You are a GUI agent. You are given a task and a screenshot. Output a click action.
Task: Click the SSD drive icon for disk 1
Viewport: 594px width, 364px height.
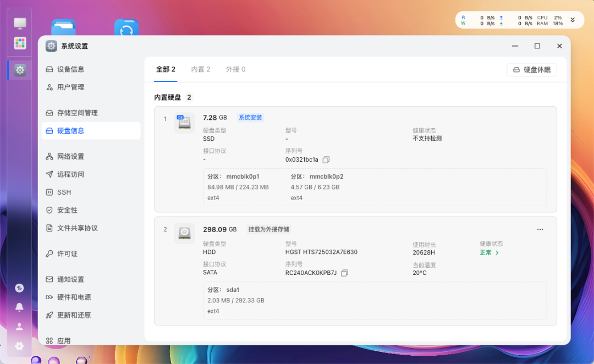[184, 123]
